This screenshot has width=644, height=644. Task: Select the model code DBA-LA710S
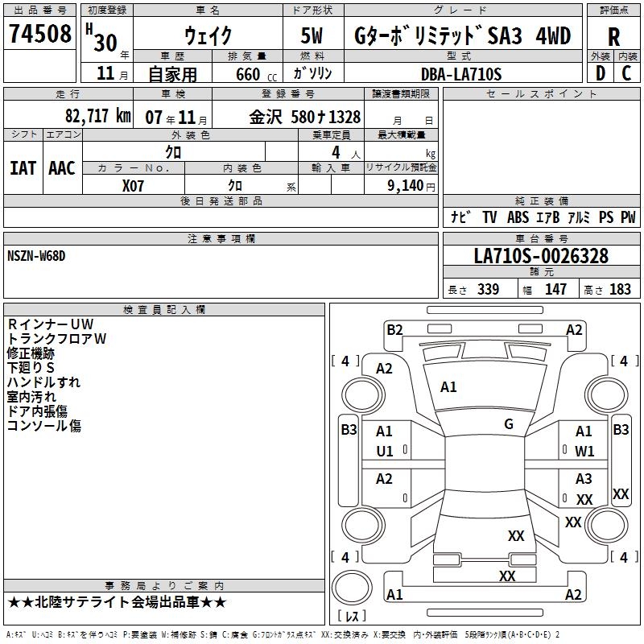click(x=461, y=74)
